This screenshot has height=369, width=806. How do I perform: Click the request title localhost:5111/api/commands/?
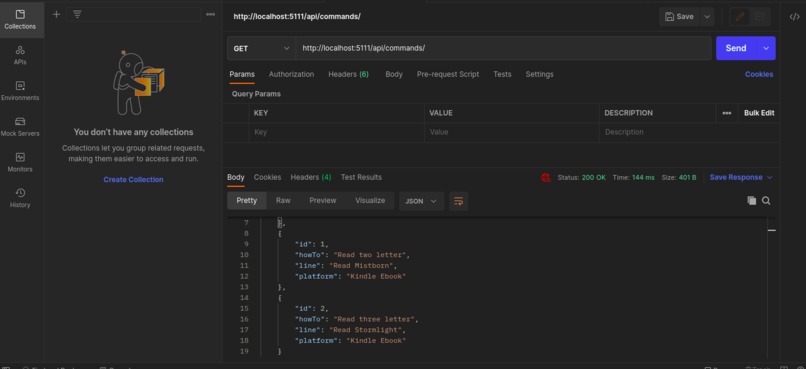click(x=297, y=16)
